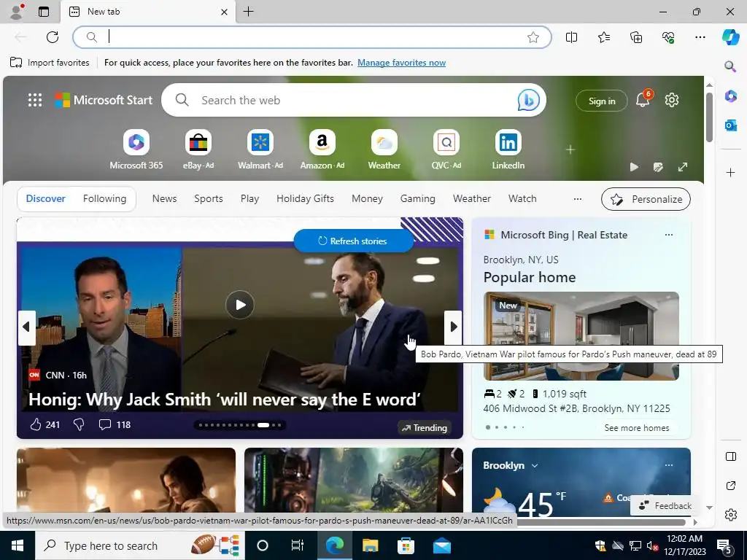Click Manage favorites now link
Screen dimensions: 747x560
pyautogui.click(x=402, y=63)
